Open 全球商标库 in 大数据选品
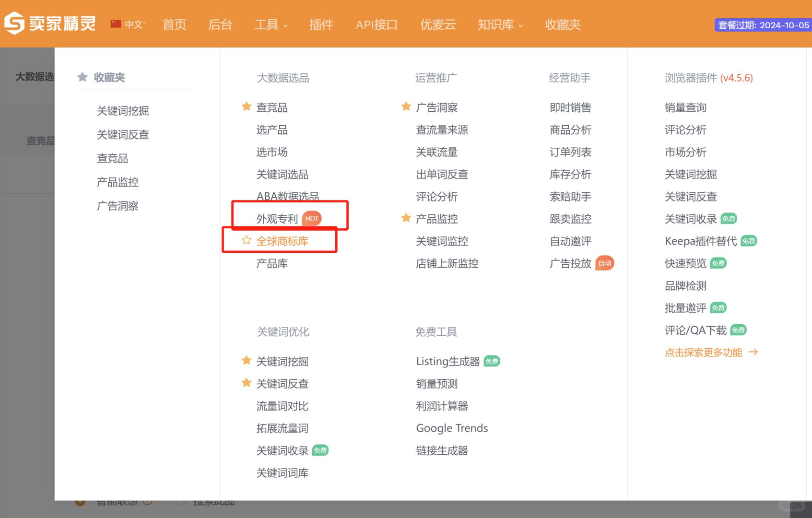Image resolution: width=812 pixels, height=518 pixels. click(x=282, y=241)
